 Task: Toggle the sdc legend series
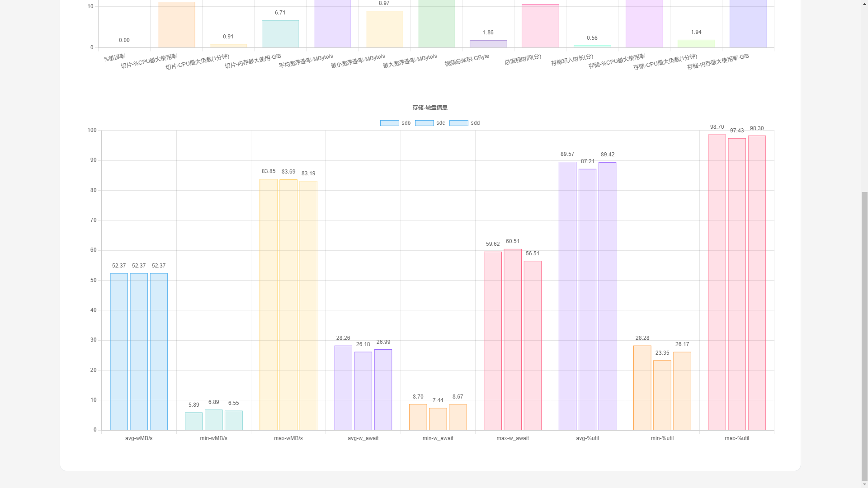pos(440,123)
